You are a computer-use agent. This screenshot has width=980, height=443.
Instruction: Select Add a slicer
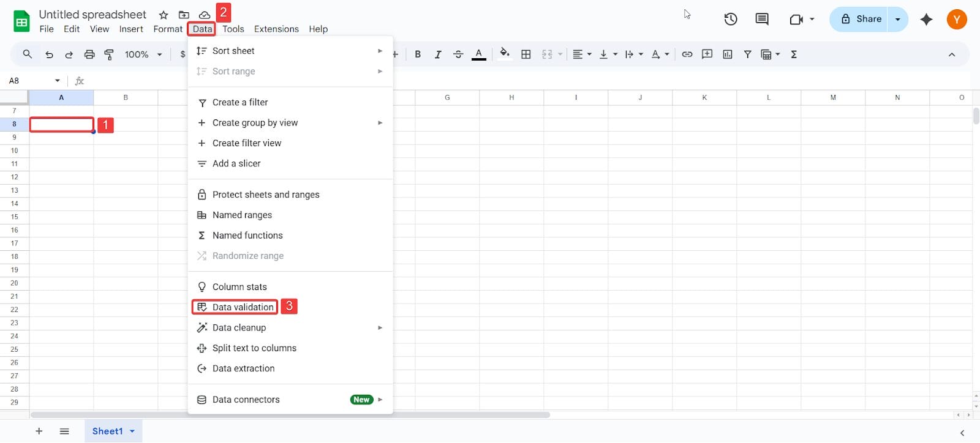coord(290,163)
